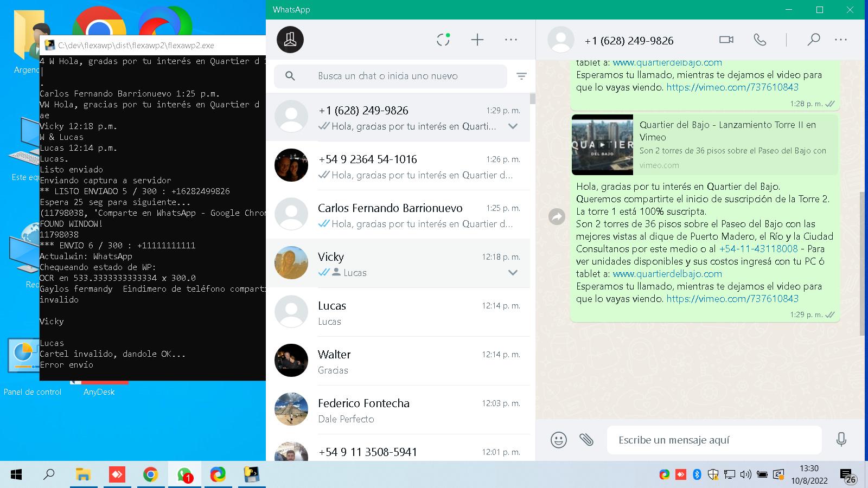
Task: Click the Escribe un mensaje aquí box
Action: pos(714,440)
